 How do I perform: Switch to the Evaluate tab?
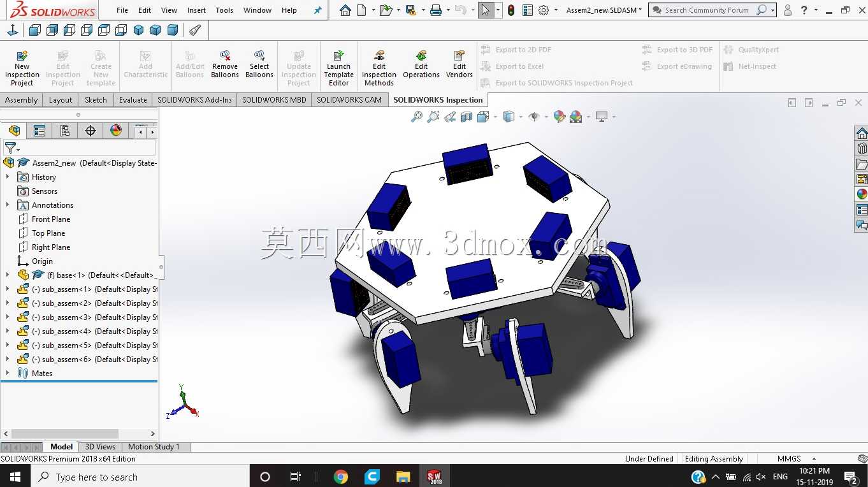coord(133,100)
